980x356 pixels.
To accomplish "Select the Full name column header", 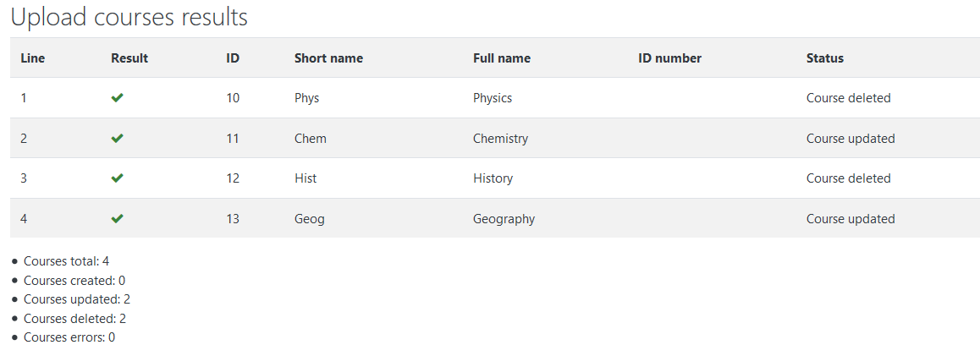I will [x=502, y=58].
